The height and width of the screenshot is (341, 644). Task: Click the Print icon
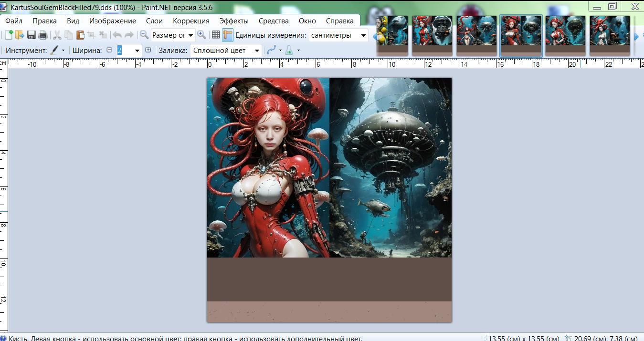pyautogui.click(x=43, y=35)
